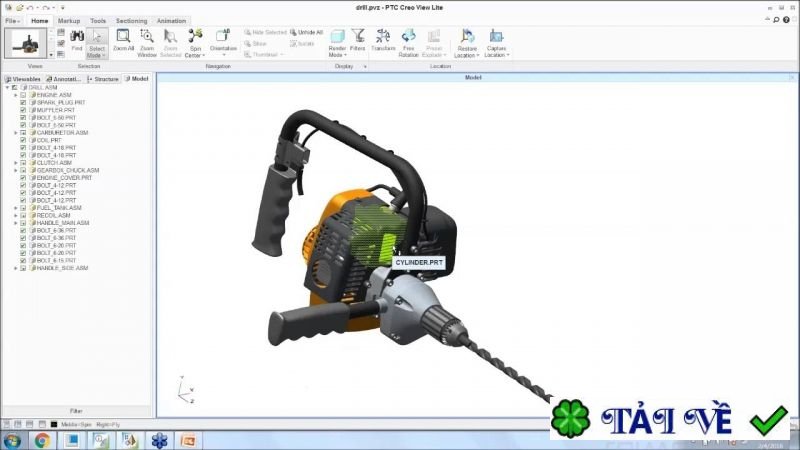Click the top small view icon beside the thumbnail
The width and height of the screenshot is (800, 450).
pyautogui.click(x=61, y=33)
